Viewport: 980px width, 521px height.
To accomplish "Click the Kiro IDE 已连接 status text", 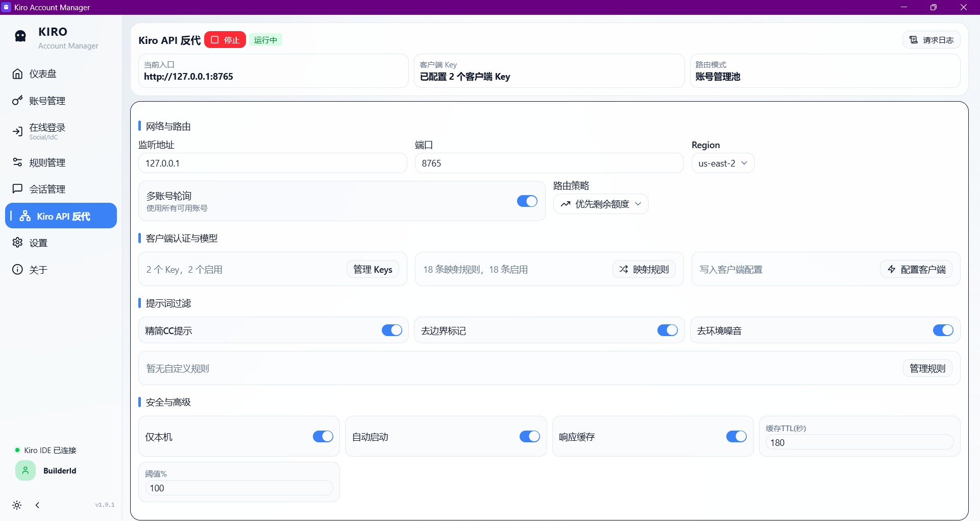I will (x=50, y=450).
